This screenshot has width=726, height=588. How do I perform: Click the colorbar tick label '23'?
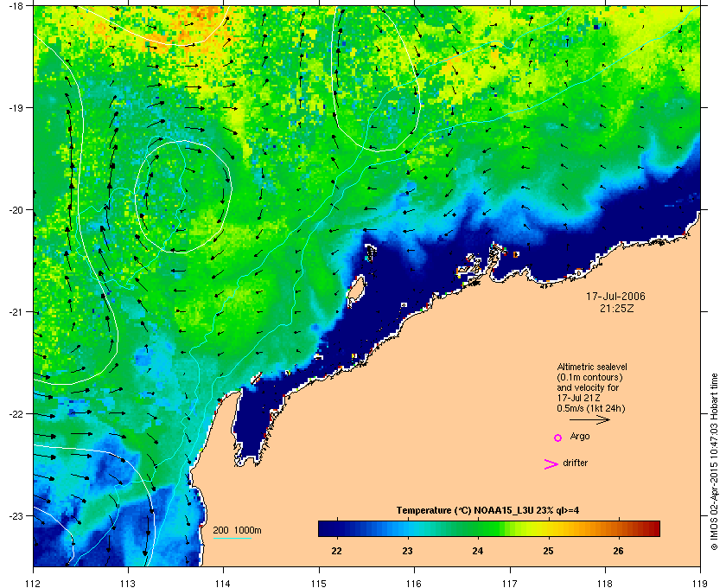(x=407, y=551)
